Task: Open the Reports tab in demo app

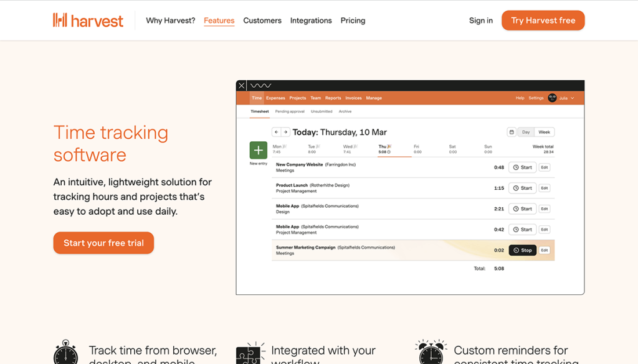Action: pos(333,98)
